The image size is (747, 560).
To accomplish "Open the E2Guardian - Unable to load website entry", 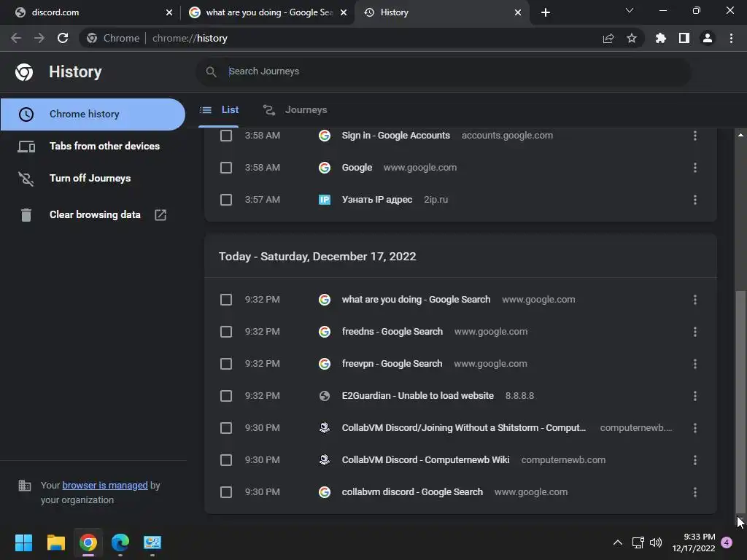I will click(417, 396).
